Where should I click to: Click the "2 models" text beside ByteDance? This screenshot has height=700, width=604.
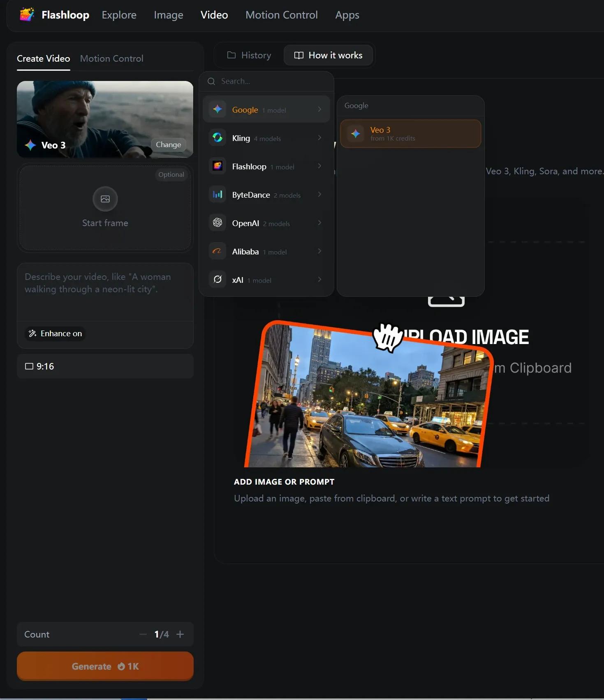287,196
